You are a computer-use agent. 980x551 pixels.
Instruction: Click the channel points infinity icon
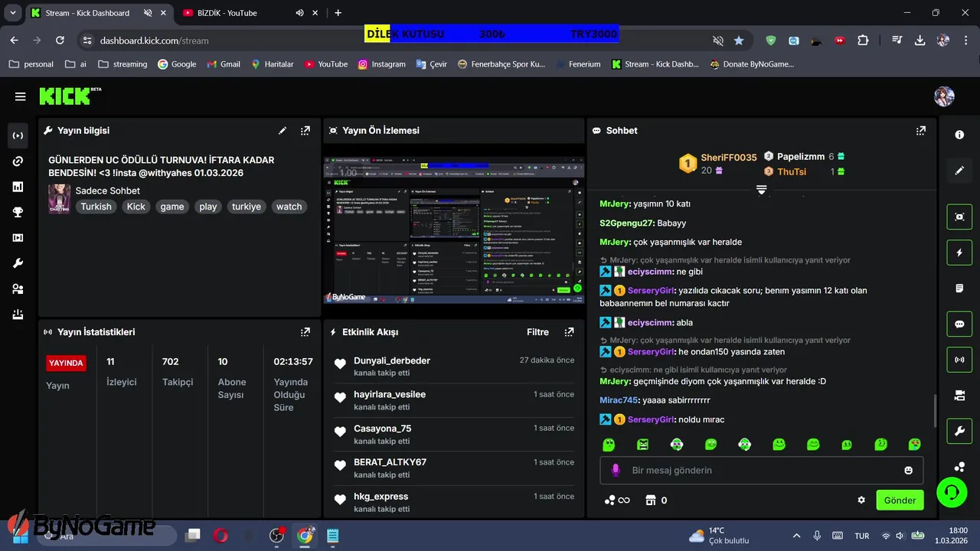pos(617,500)
